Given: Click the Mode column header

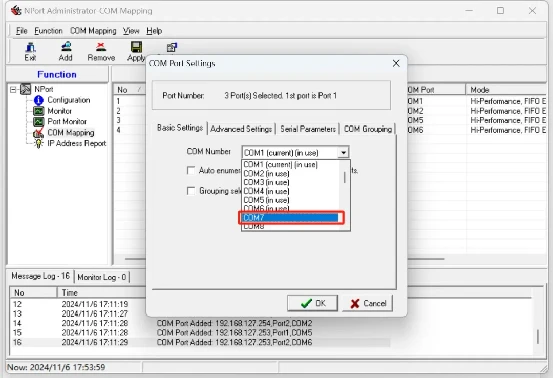Looking at the screenshot, I should click(506, 90).
